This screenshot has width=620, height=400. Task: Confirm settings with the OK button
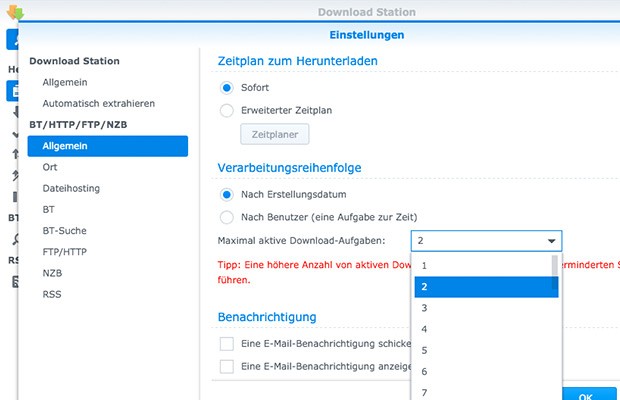pos(590,394)
